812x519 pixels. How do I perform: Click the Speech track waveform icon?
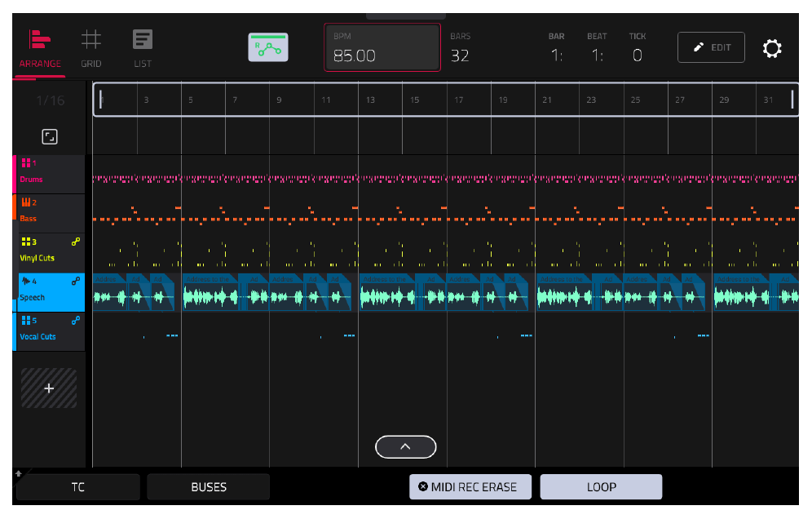pos(26,281)
